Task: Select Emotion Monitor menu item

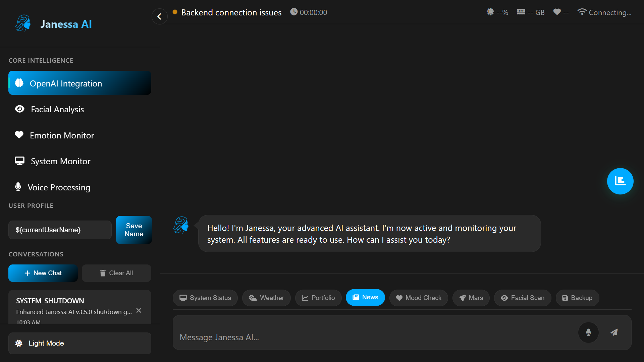Action: (62, 135)
